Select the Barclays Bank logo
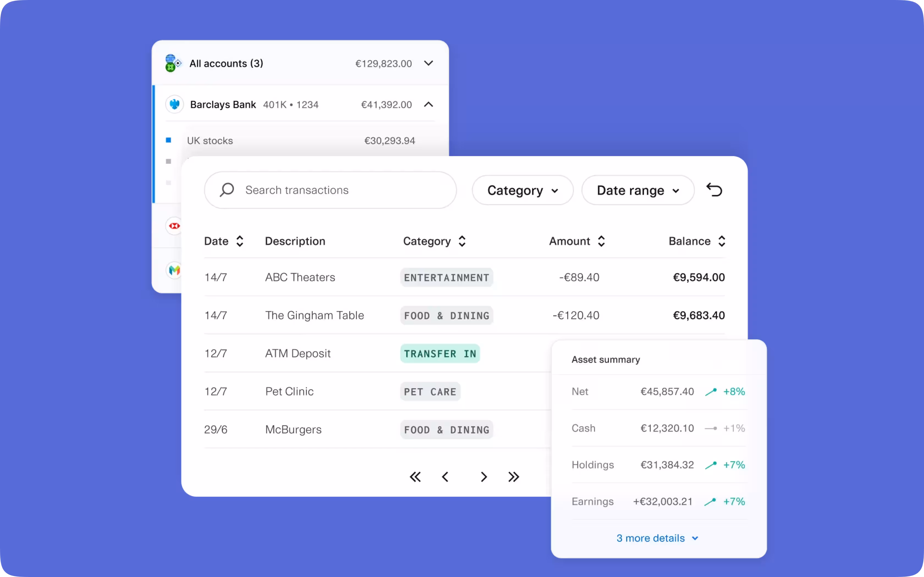This screenshot has height=577, width=924. click(x=175, y=104)
